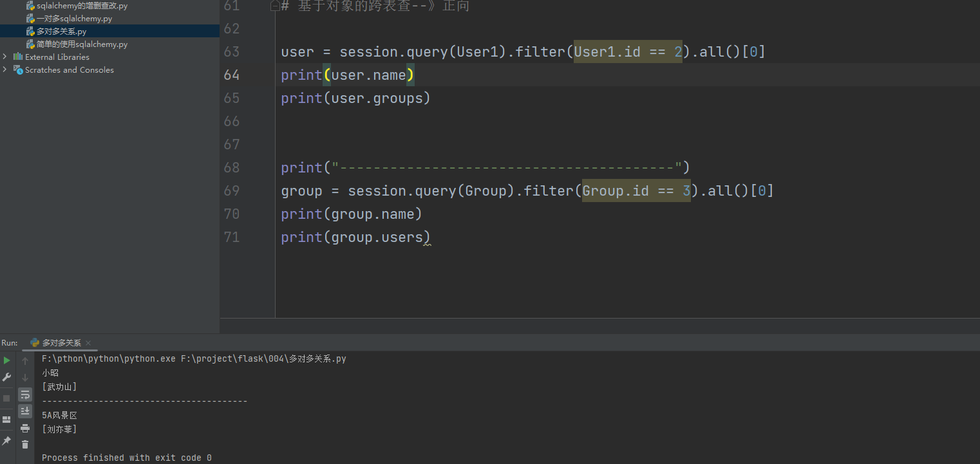Click console output [刘亦菲]
This screenshot has height=464, width=980.
59,429
